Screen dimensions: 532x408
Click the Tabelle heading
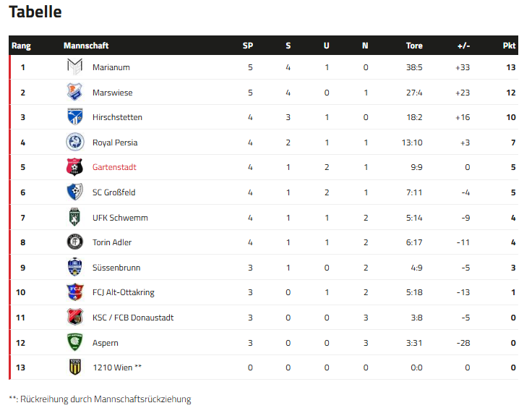pyautogui.click(x=35, y=12)
